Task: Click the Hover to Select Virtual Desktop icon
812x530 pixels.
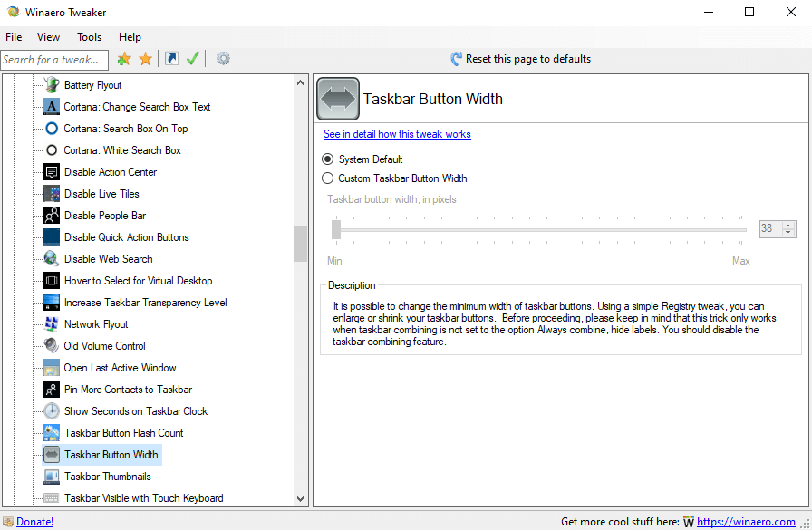Action: pyautogui.click(x=52, y=281)
